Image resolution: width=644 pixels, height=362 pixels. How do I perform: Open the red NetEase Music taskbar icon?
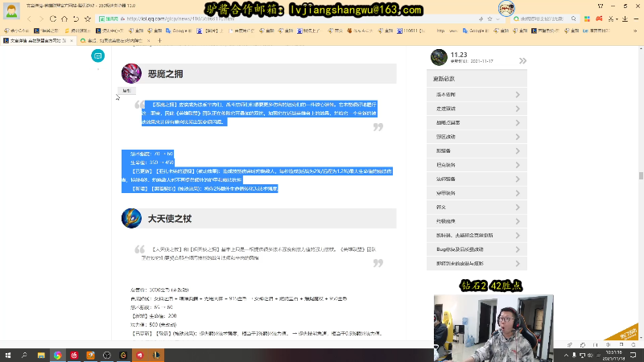coord(74,356)
